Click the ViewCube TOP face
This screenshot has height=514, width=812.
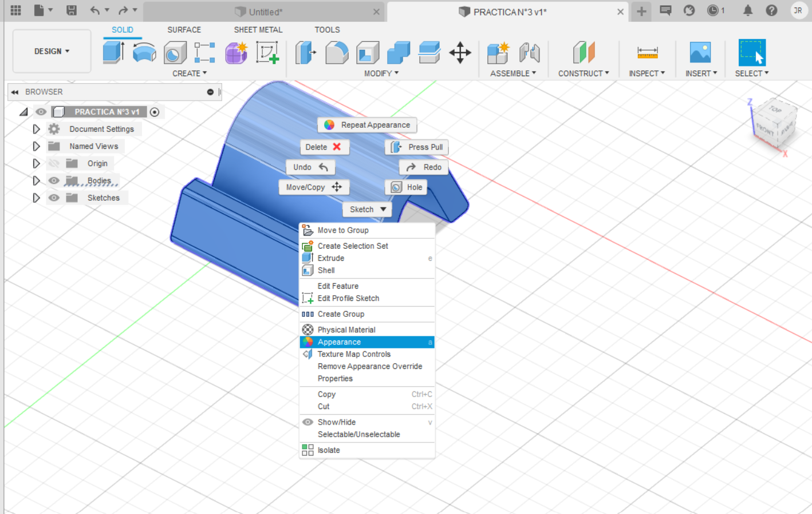point(775,109)
